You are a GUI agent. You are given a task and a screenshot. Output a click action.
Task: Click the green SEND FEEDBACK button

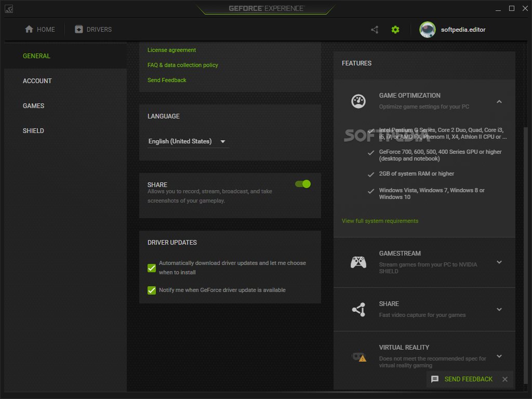(468, 379)
